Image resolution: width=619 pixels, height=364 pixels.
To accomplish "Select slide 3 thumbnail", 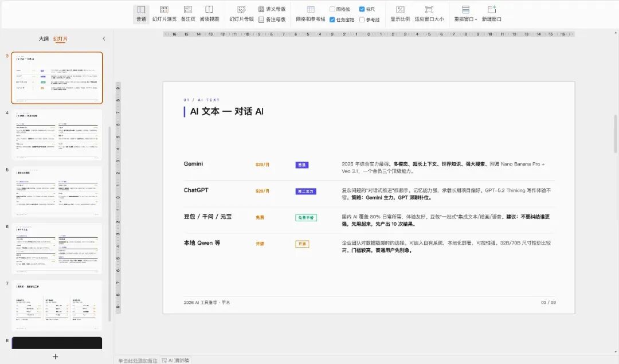I will tap(57, 78).
